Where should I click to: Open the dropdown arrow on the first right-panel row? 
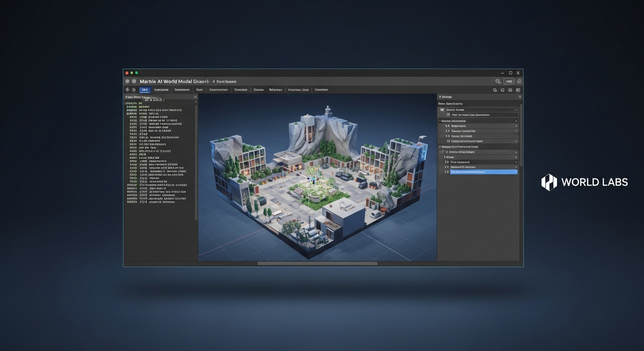tap(516, 110)
